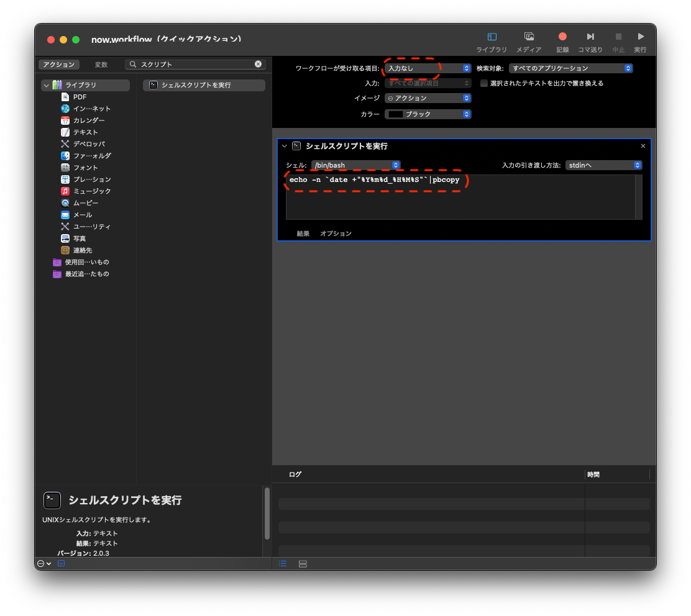The width and height of the screenshot is (691, 616).
Task: Select the Files & Folders (ファ…ォルダ) category
Action: click(86, 156)
